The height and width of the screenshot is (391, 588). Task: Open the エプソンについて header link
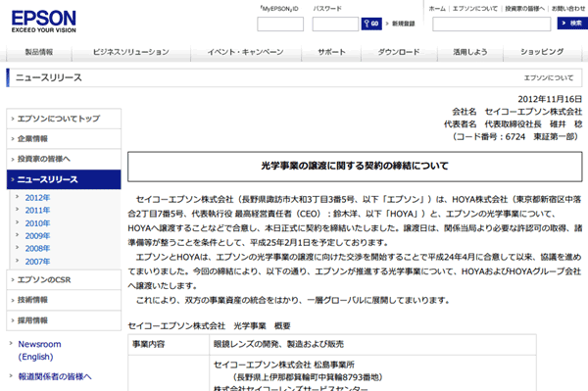click(474, 9)
